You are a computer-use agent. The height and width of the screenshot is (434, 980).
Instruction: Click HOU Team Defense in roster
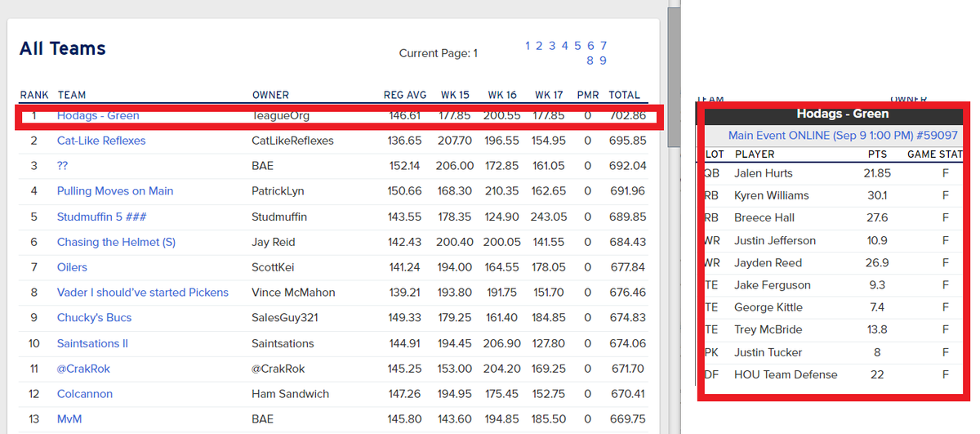coord(786,374)
